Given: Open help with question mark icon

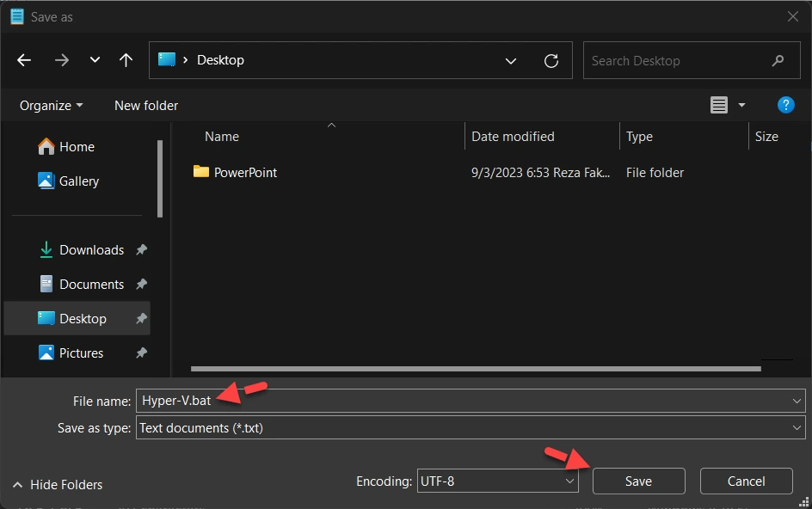Looking at the screenshot, I should (785, 105).
